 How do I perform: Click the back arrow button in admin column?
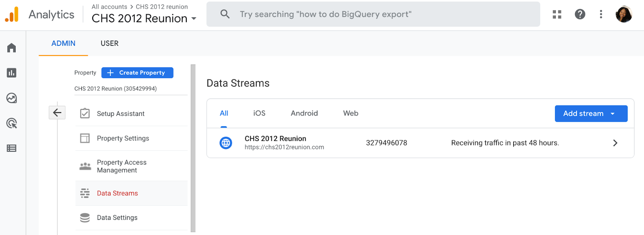tap(57, 113)
